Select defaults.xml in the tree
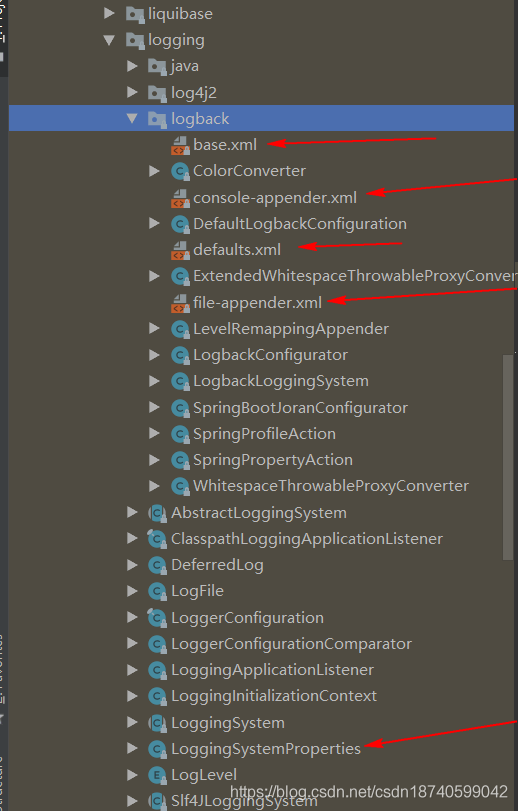This screenshot has width=518, height=811. [x=237, y=250]
